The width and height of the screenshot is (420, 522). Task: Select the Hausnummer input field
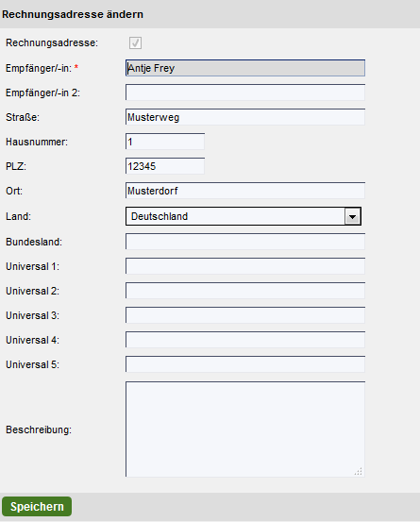tap(165, 142)
